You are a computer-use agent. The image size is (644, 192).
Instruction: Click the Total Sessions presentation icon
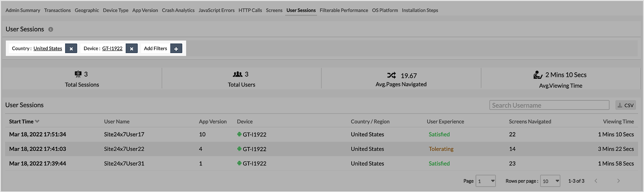coord(78,74)
